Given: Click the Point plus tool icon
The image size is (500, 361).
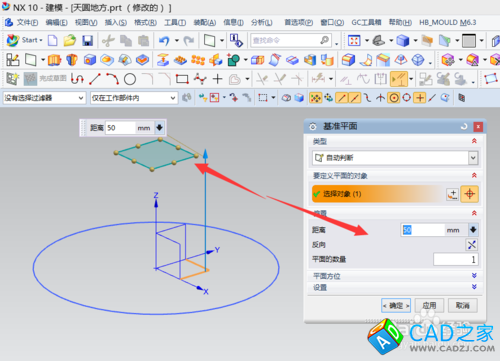Looking at the screenshot, I should 217,79.
